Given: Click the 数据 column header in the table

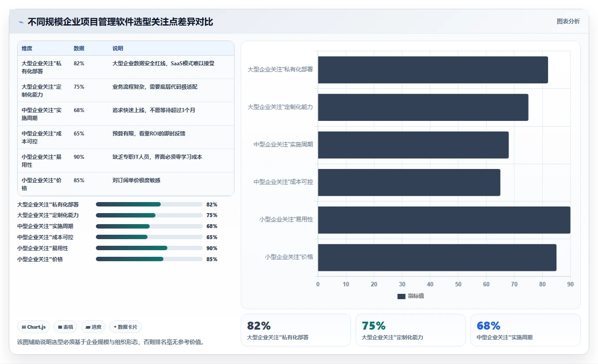Looking at the screenshot, I should (x=79, y=49).
